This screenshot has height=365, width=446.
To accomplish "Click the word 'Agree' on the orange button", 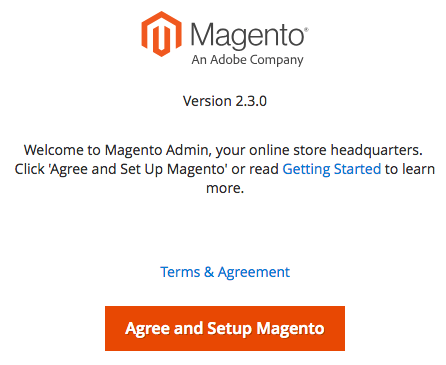I will pyautogui.click(x=147, y=329).
